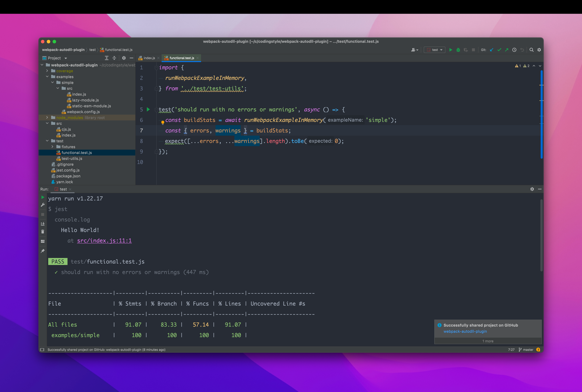This screenshot has width=582, height=392.
Task: Click intention lightbulb on line 6
Action: [x=163, y=122]
